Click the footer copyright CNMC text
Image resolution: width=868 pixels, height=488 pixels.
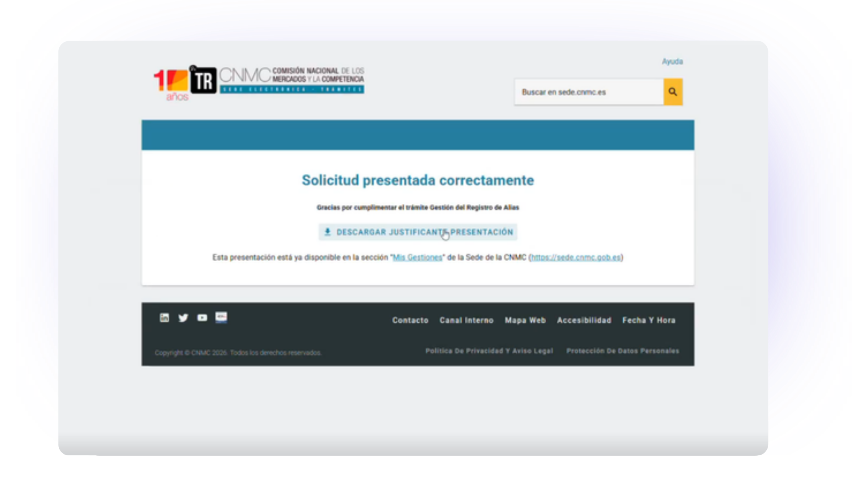click(238, 353)
